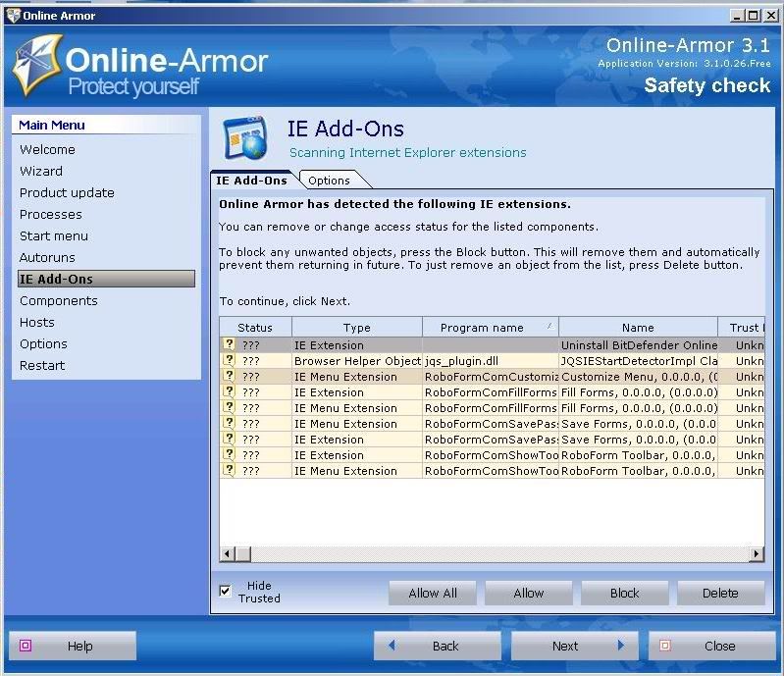
Task: Sort by the Program name column header
Action: 491,328
